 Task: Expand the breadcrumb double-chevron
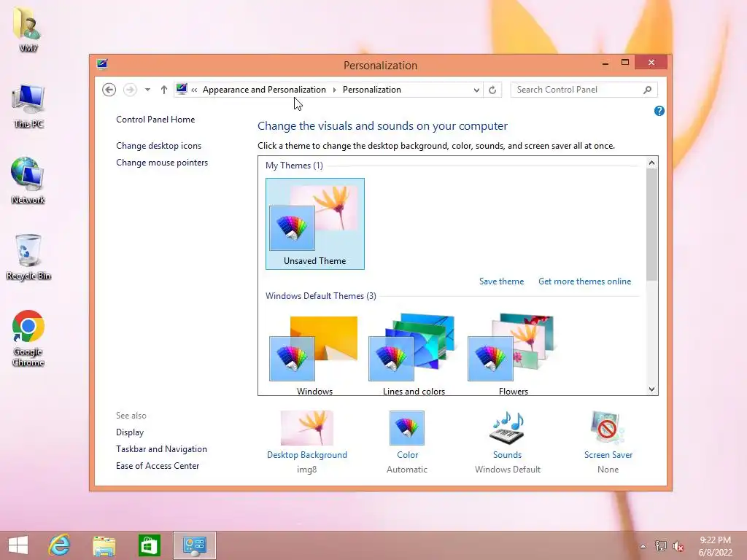pyautogui.click(x=194, y=90)
